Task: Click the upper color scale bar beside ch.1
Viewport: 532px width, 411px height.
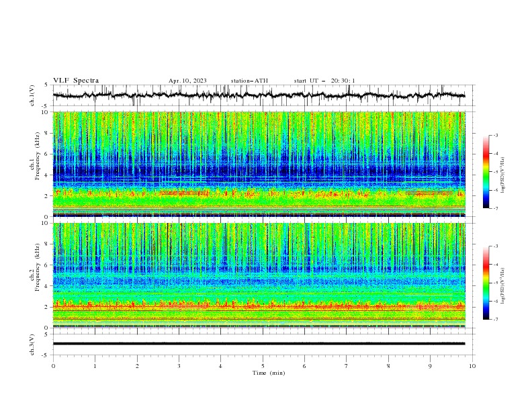Action: pos(486,172)
